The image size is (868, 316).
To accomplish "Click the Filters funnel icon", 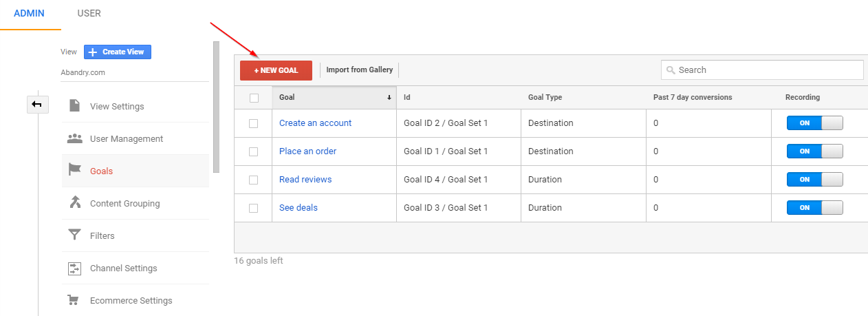I will (74, 235).
